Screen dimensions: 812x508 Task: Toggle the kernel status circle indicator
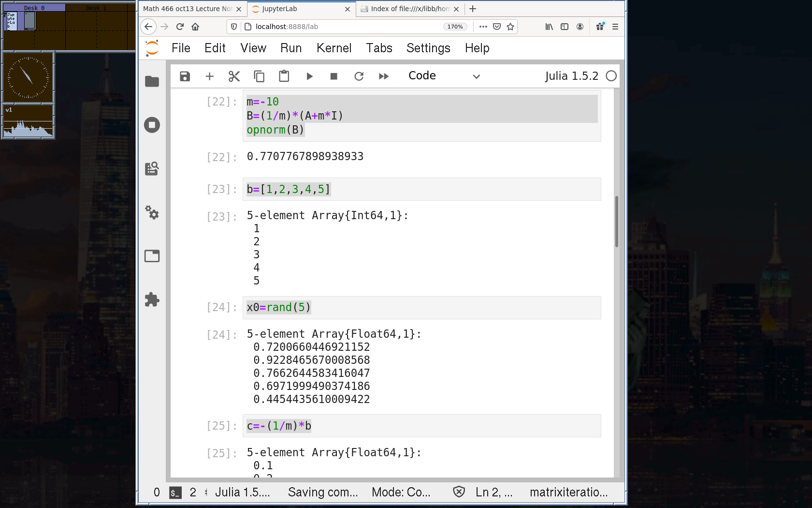tap(611, 76)
